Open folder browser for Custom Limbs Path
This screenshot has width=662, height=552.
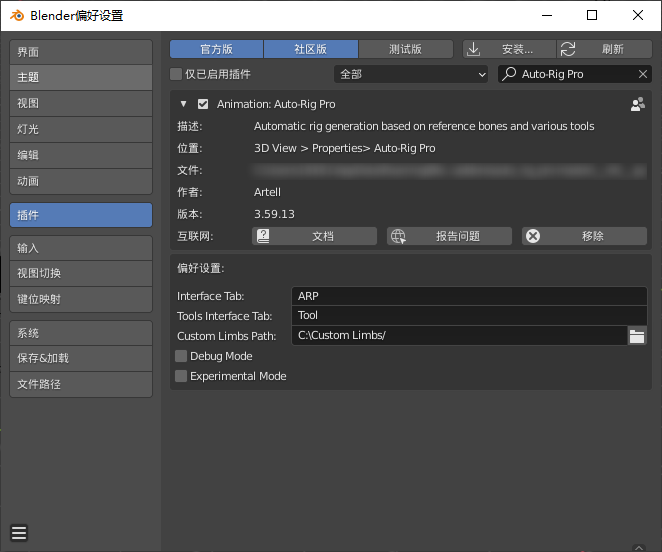637,336
